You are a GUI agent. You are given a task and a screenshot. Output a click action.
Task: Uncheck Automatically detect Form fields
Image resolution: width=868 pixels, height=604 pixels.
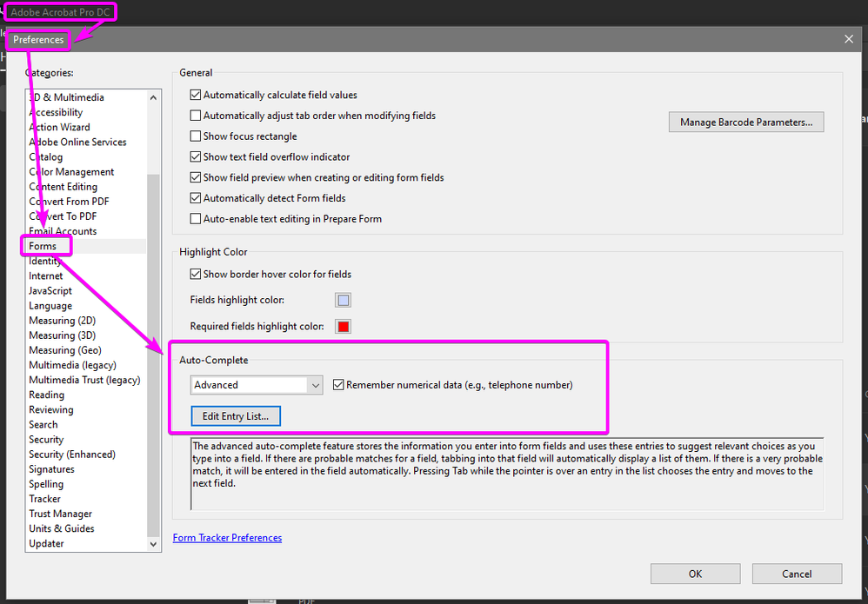tap(196, 198)
